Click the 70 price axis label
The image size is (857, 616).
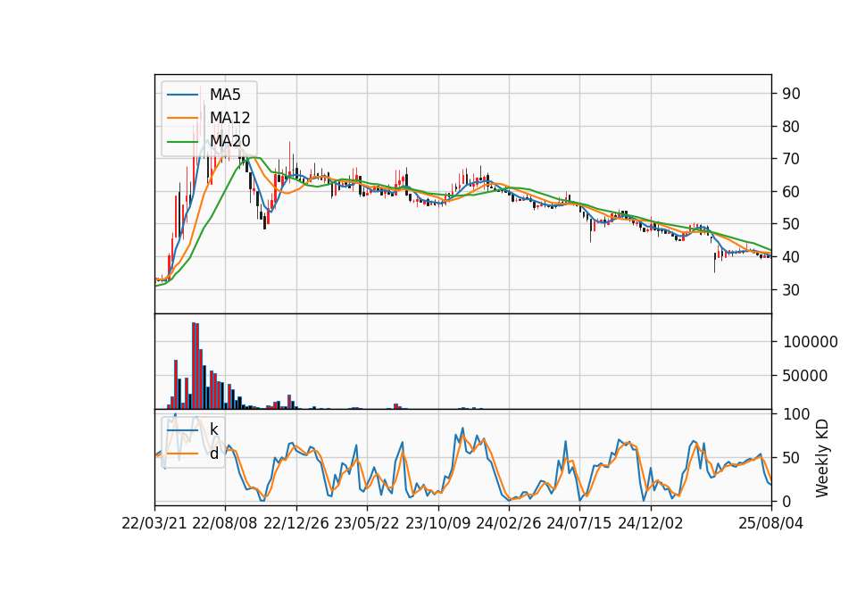click(x=791, y=159)
